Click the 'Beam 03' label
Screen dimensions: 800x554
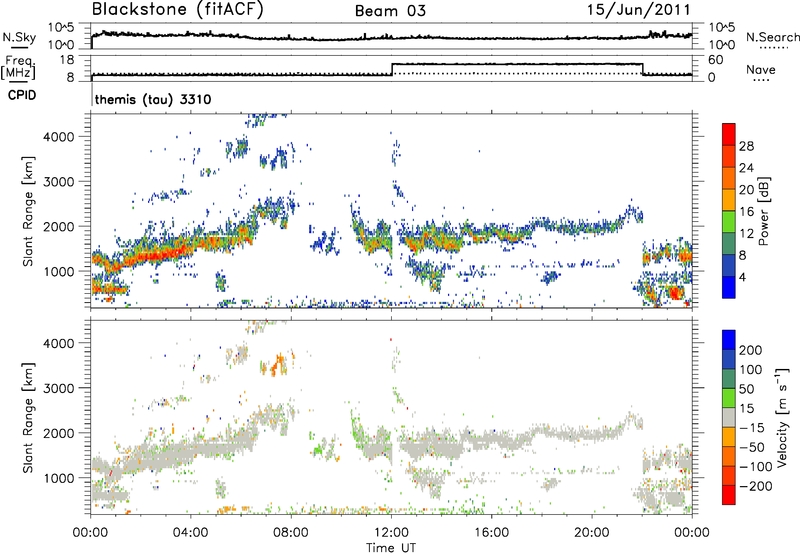[x=390, y=11]
